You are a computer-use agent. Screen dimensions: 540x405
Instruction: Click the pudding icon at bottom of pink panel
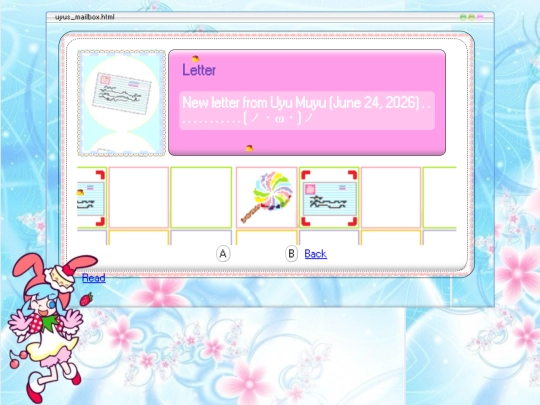[249, 148]
